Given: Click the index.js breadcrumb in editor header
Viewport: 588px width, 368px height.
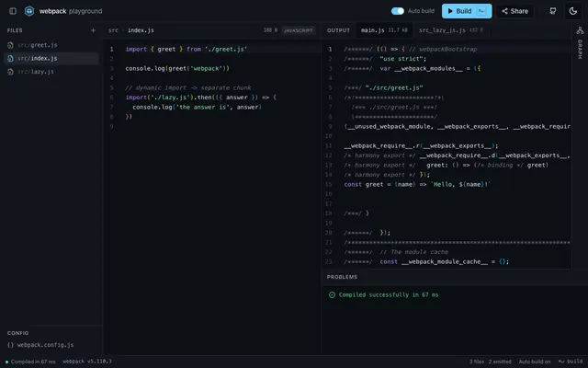Looking at the screenshot, I should [x=141, y=30].
